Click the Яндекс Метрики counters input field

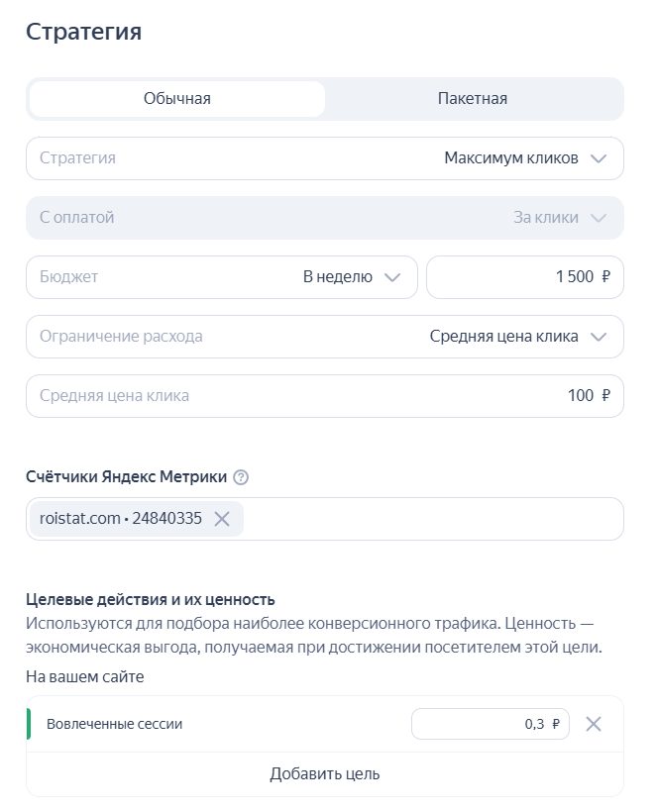pyautogui.click(x=416, y=518)
